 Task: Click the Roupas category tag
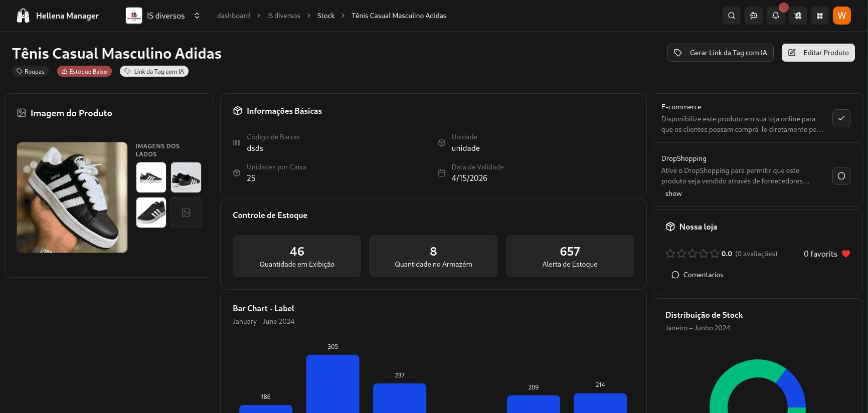[31, 72]
